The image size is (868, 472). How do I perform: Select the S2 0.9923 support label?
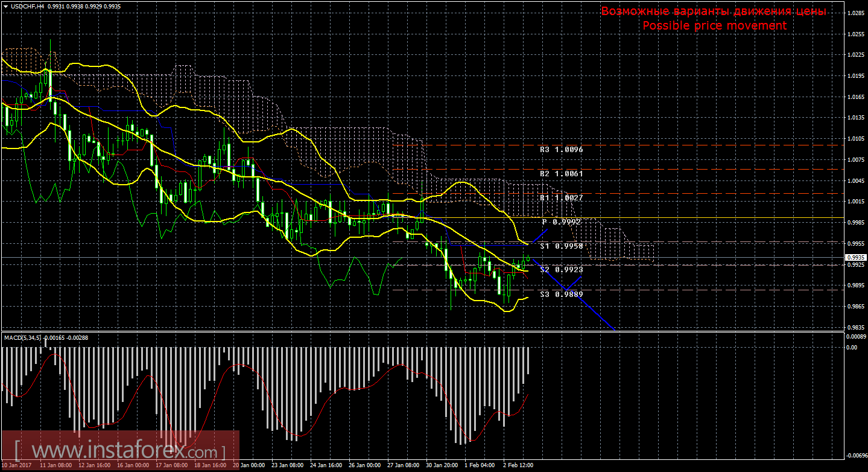(561, 269)
